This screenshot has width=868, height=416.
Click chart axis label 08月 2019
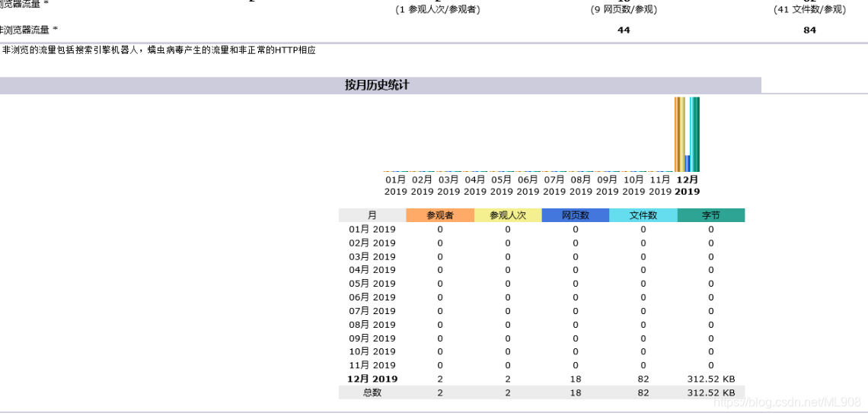581,186
